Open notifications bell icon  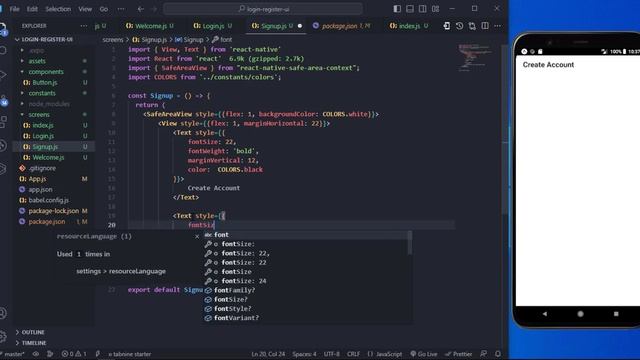(x=498, y=354)
